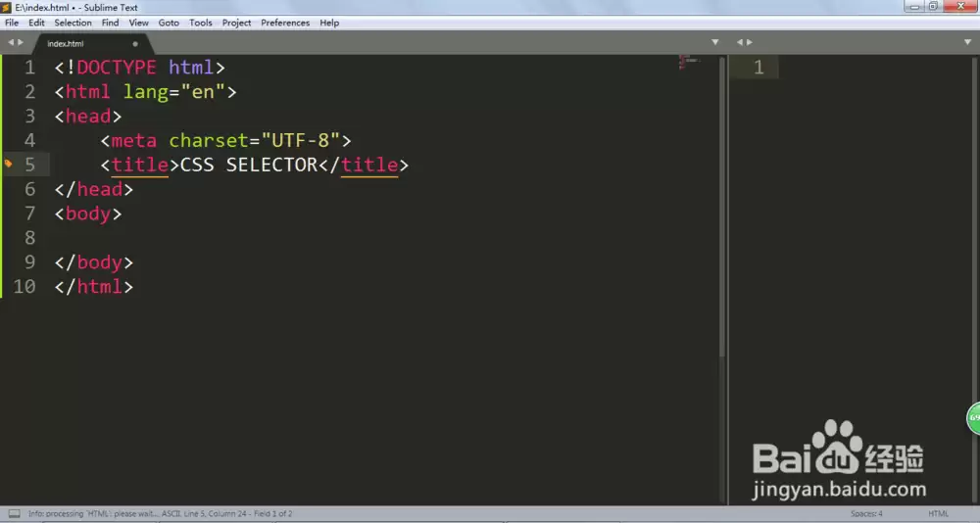
Task: Open the Spaces: 4 indentation setting
Action: pos(866,513)
